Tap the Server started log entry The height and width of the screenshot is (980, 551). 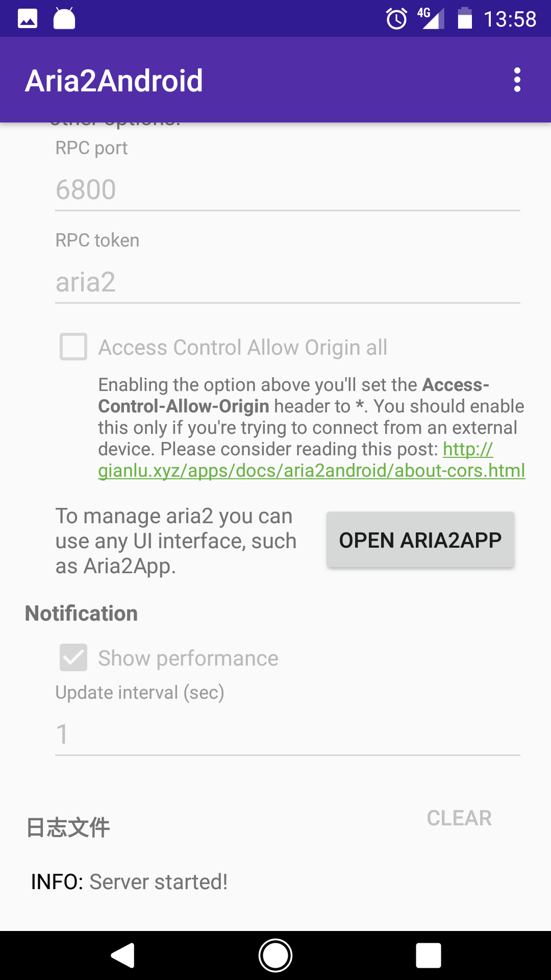(129, 881)
